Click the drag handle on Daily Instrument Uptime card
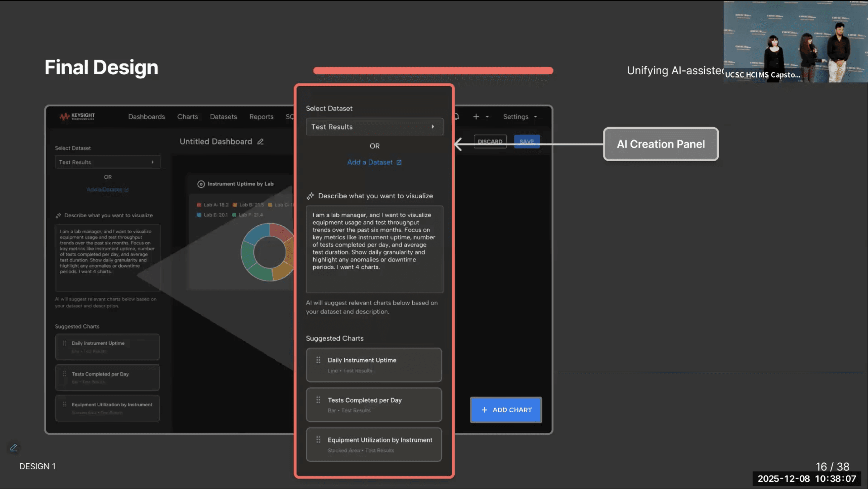 318,360
